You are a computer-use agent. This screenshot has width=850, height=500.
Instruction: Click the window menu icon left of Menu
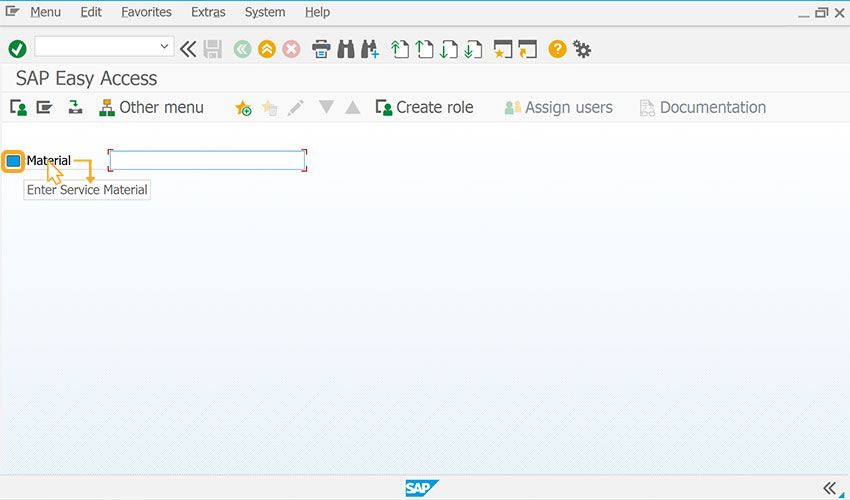click(x=12, y=11)
